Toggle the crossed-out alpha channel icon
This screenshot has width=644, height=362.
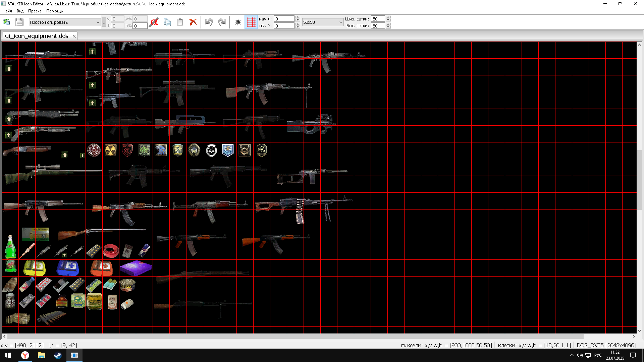point(154,22)
